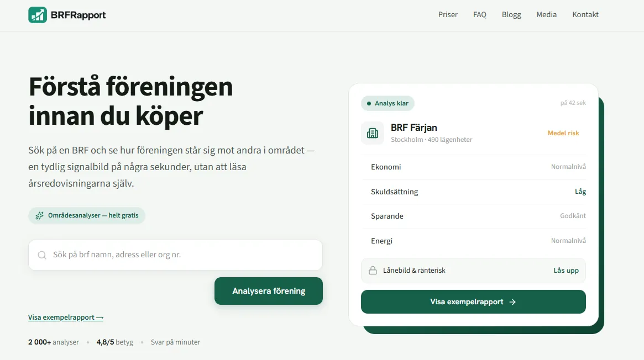644x360 pixels.
Task: Click the Förstå föreningen innan du köper heading
Action: [x=130, y=101]
